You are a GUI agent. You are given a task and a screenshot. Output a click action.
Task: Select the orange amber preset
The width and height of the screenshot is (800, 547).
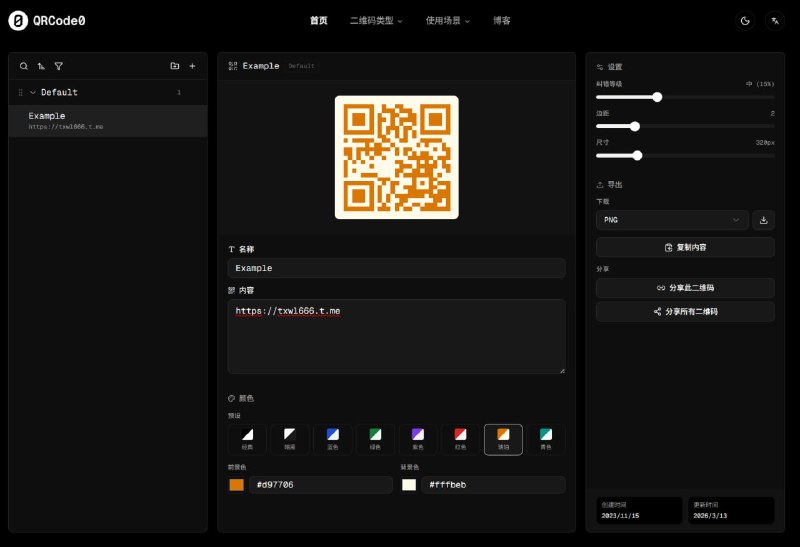[503, 439]
